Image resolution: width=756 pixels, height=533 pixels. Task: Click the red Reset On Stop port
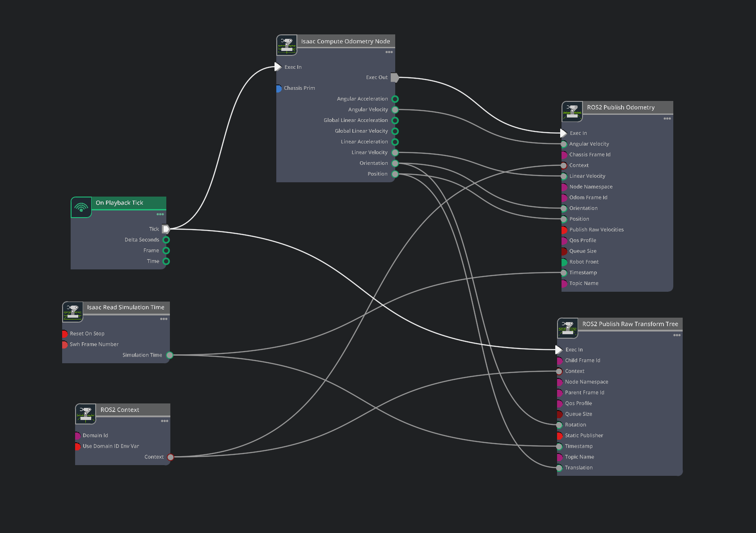[x=65, y=334]
